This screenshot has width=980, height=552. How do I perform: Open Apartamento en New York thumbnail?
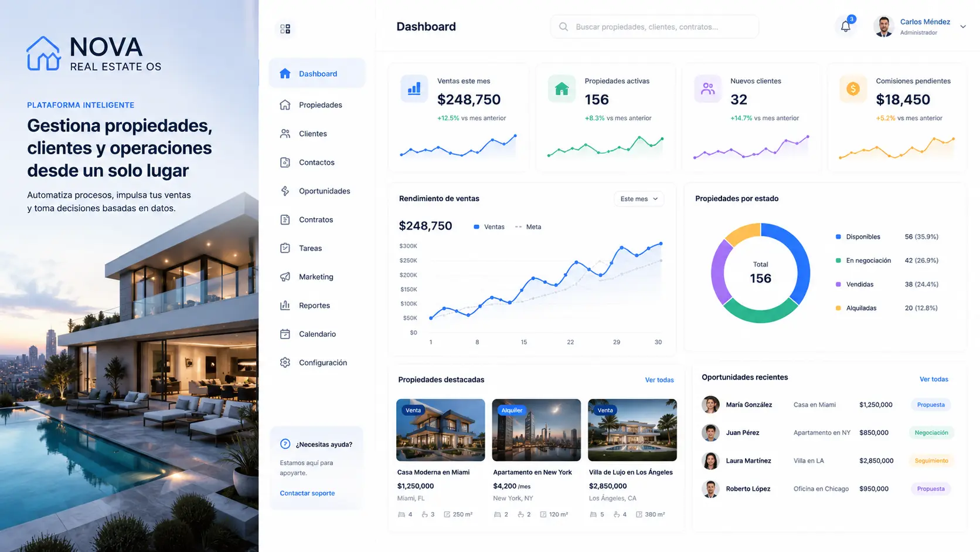tap(536, 430)
